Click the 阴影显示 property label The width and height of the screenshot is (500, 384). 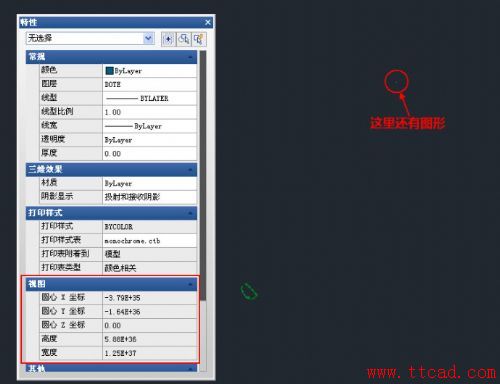pos(57,196)
